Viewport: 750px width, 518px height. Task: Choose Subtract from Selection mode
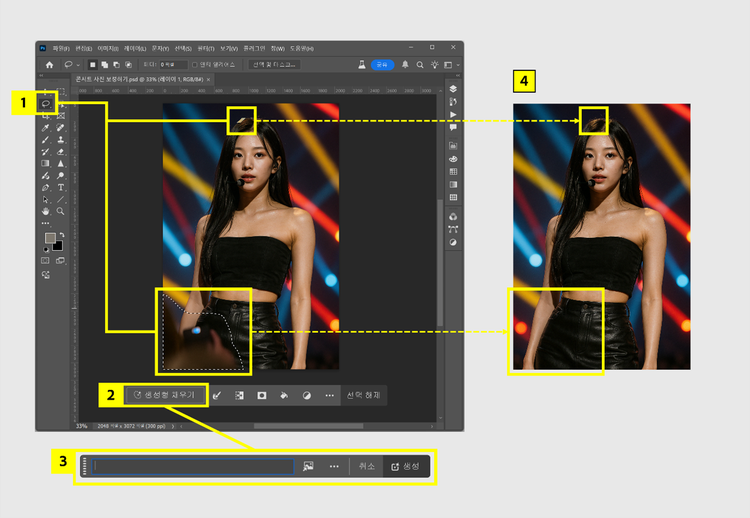point(116,65)
